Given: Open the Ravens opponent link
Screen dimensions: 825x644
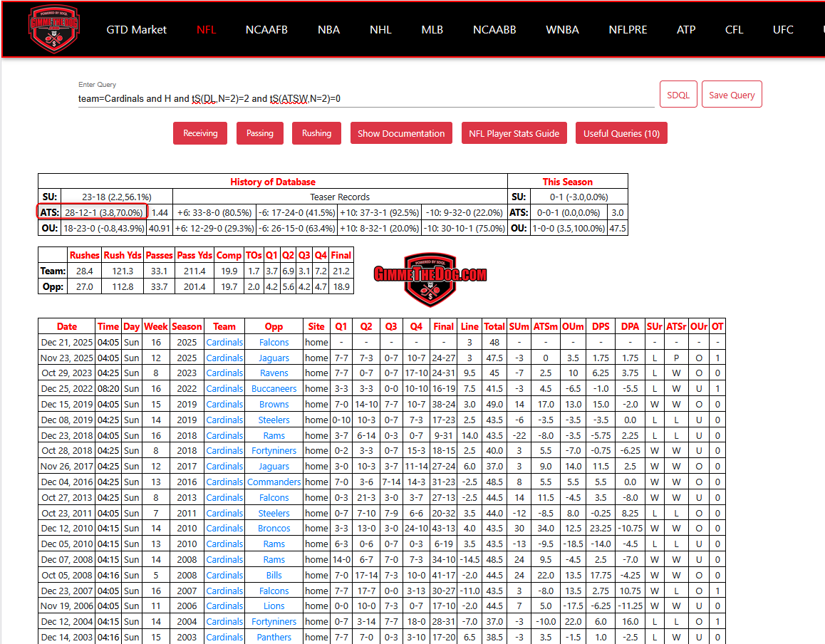Looking at the screenshot, I should [x=274, y=373].
